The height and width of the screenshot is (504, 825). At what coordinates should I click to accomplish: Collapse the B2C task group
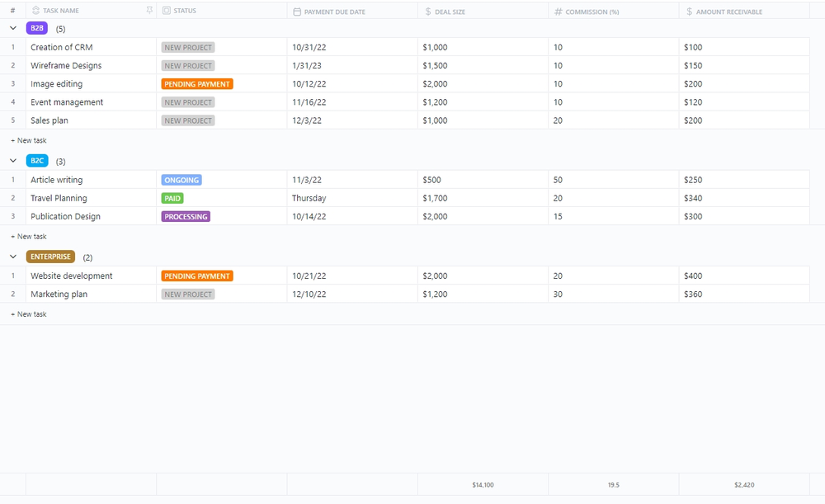point(12,161)
